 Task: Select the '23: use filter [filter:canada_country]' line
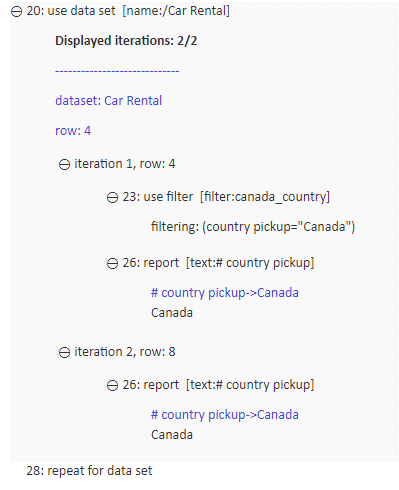pyautogui.click(x=226, y=197)
